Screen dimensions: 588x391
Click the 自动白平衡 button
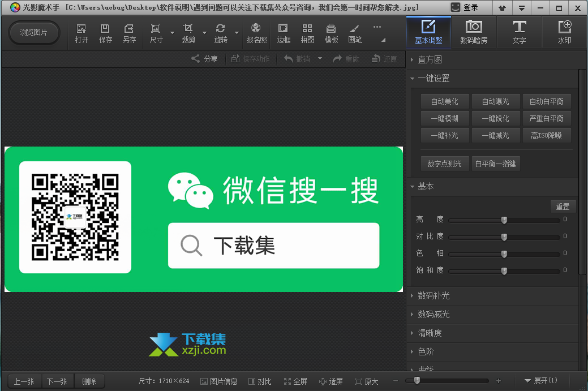coord(547,101)
